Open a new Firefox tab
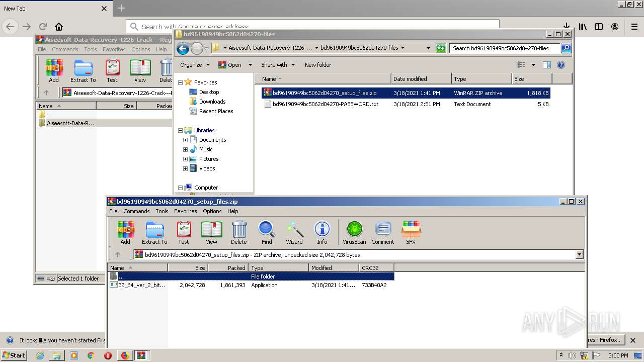Screen dimensions: 644x362 (x=121, y=8)
